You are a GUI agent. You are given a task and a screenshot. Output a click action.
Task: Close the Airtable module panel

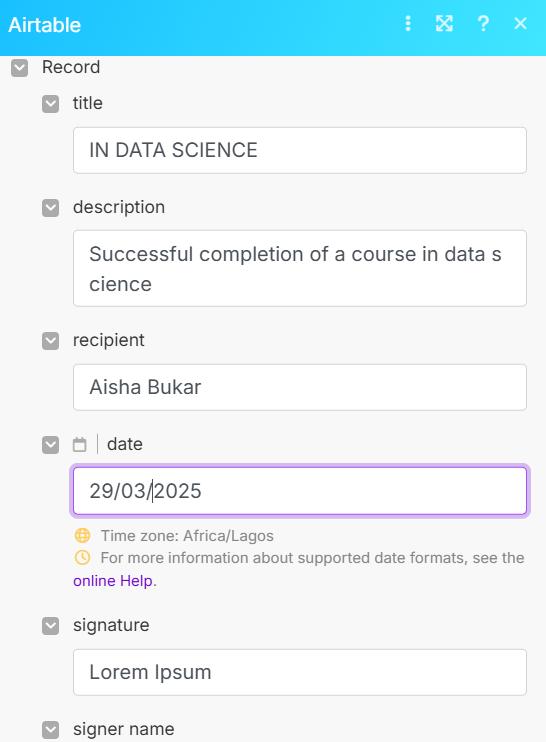[520, 23]
